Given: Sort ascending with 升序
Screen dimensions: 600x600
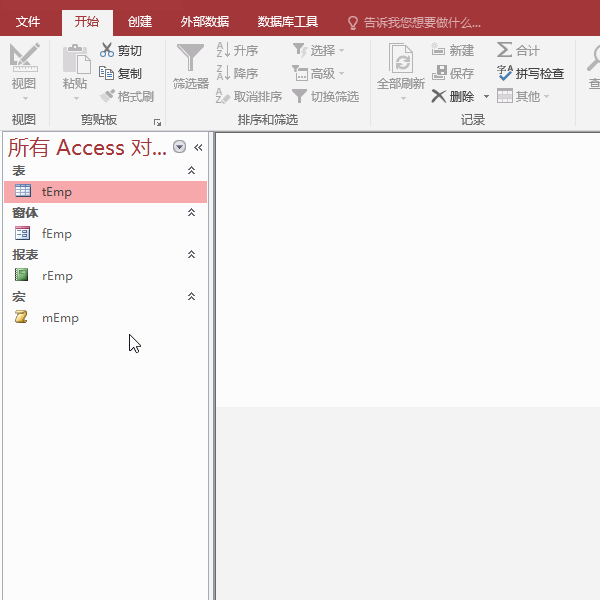Looking at the screenshot, I should click(237, 50).
